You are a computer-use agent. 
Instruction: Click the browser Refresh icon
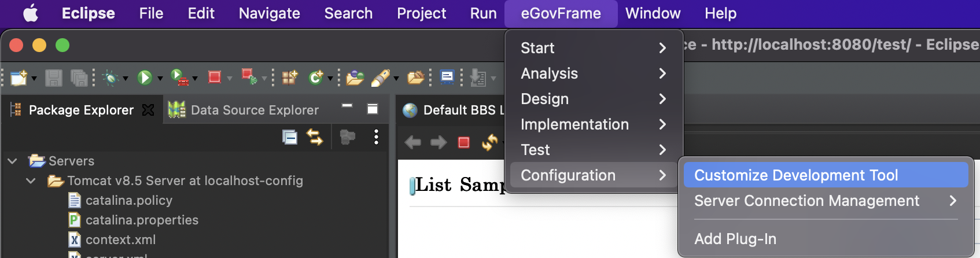pyautogui.click(x=490, y=142)
